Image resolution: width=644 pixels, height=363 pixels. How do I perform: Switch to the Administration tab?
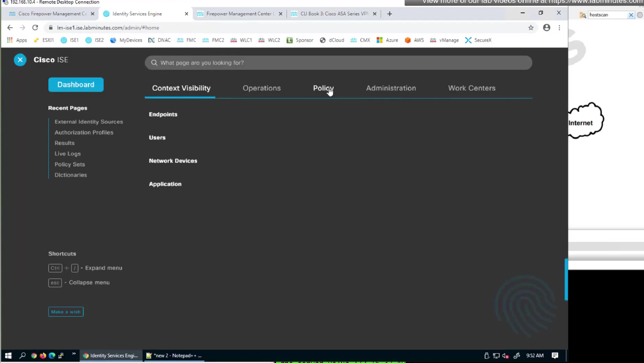[391, 88]
